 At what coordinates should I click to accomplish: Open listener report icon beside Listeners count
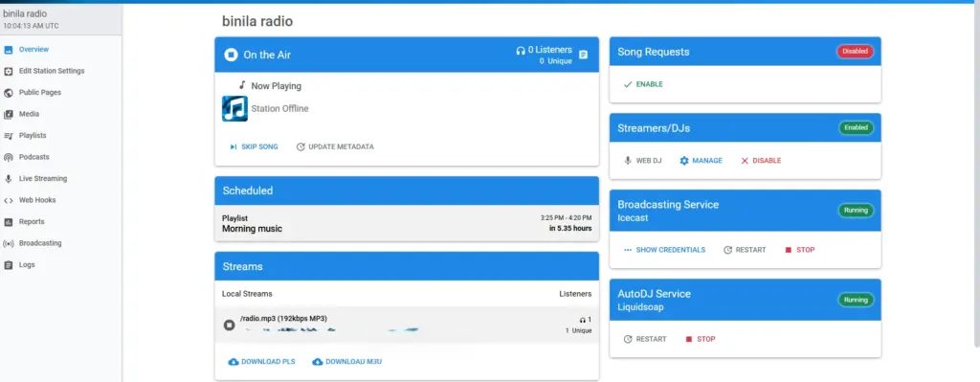tap(583, 55)
